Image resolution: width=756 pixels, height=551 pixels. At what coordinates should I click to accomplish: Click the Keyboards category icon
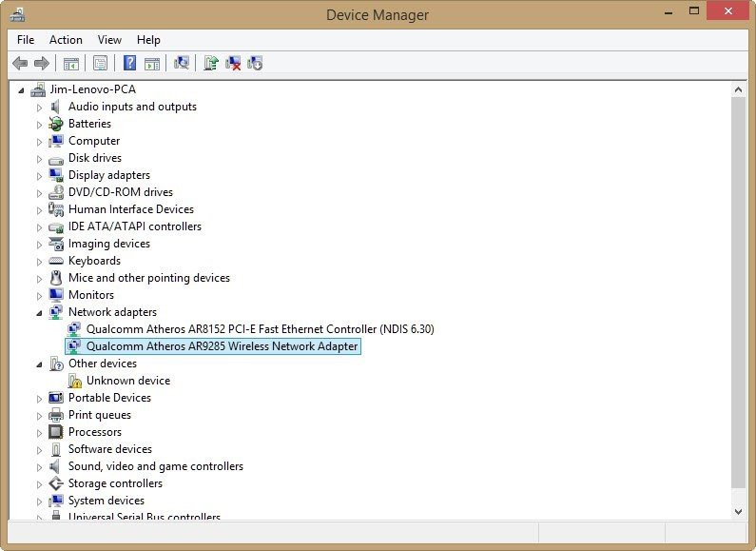(56, 261)
